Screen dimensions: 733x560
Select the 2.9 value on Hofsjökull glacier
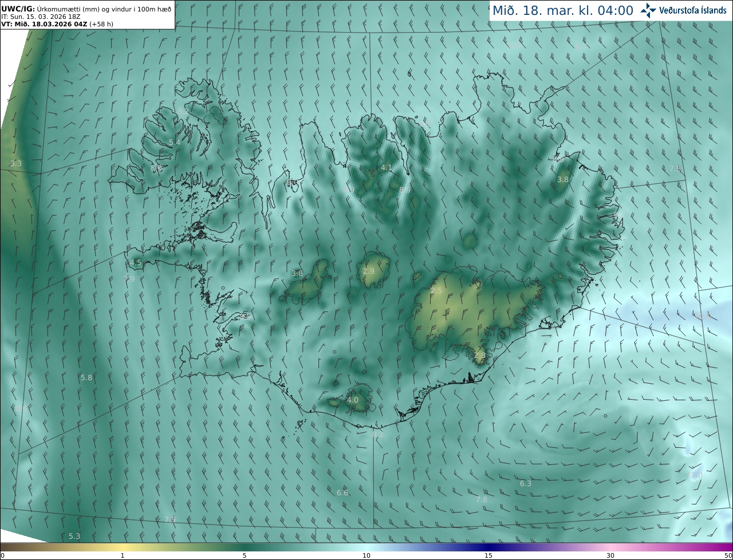[369, 271]
